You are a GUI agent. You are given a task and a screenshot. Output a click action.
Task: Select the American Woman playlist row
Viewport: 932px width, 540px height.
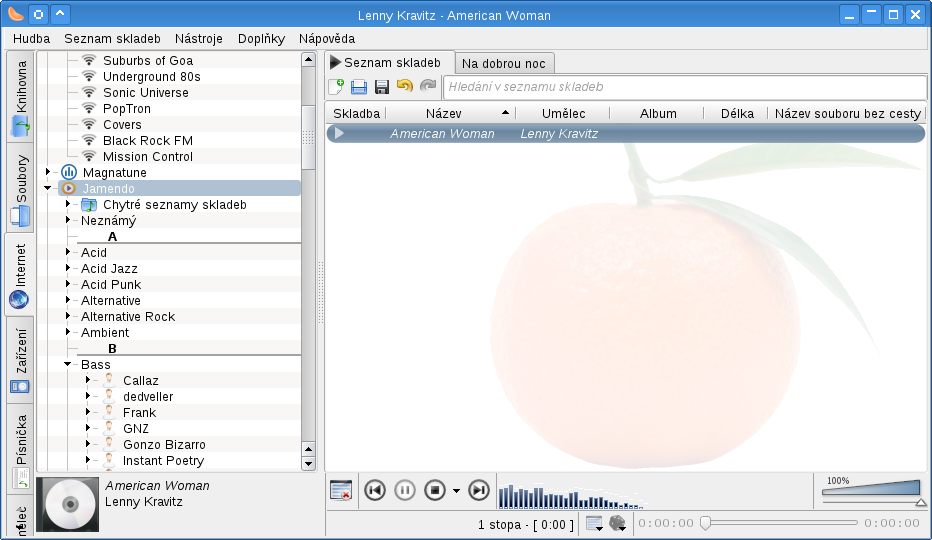[626, 134]
